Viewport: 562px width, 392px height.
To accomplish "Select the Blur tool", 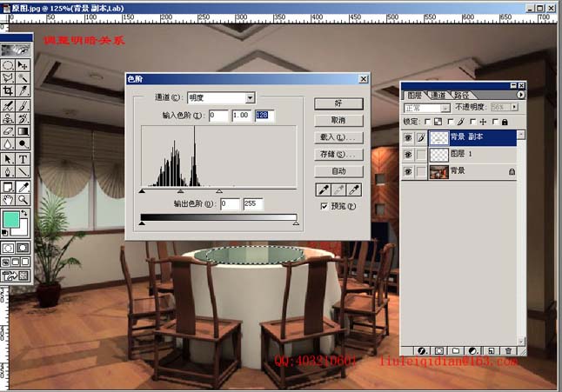I will [8, 144].
